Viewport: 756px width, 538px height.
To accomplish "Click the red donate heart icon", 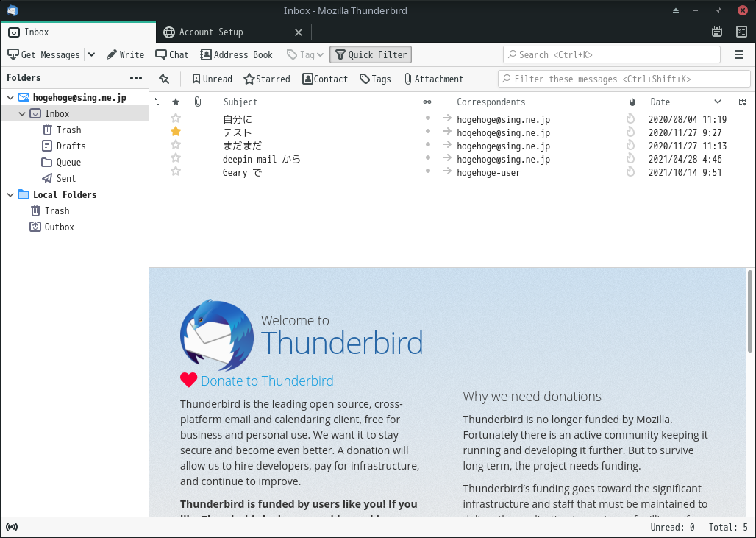I will (x=188, y=381).
